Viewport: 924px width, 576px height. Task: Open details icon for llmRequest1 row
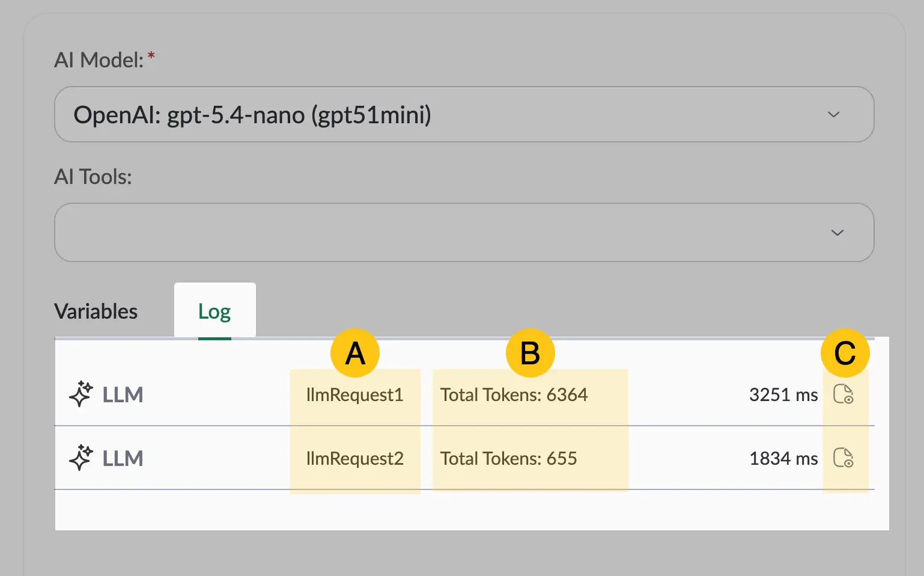point(843,394)
